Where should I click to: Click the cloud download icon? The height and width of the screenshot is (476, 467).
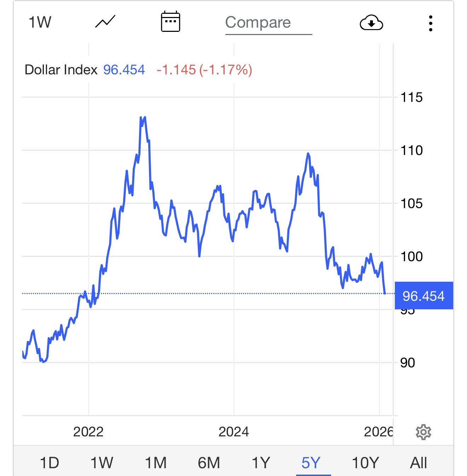click(x=371, y=23)
